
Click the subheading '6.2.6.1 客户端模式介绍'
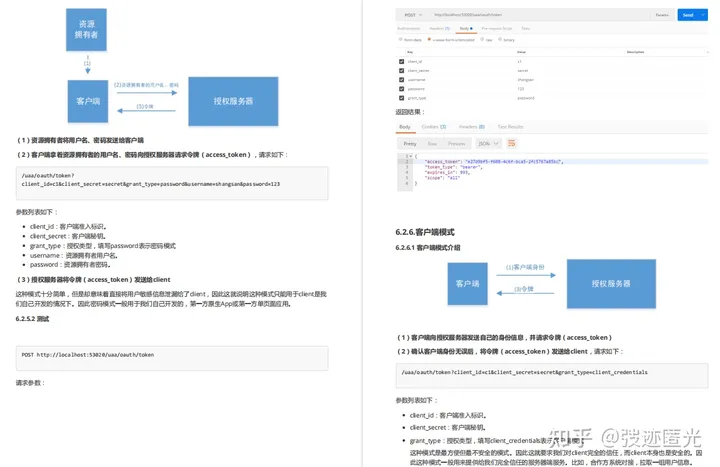coord(428,248)
